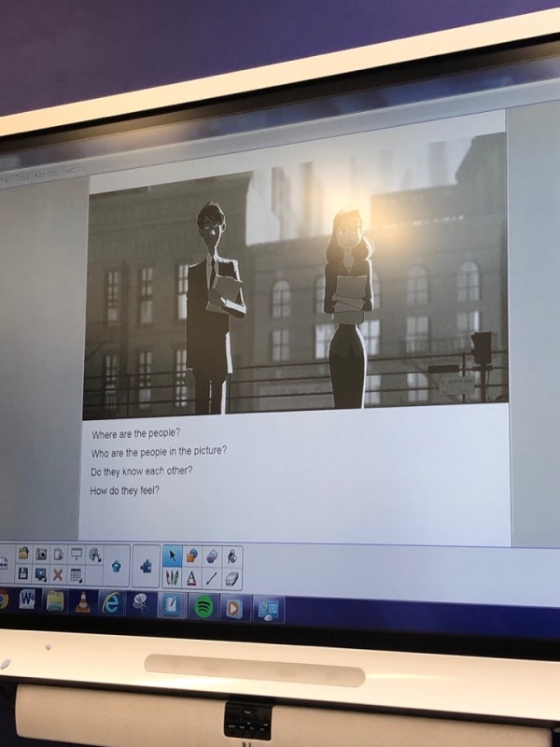Click the "Where are the people?" text line

pos(136,434)
